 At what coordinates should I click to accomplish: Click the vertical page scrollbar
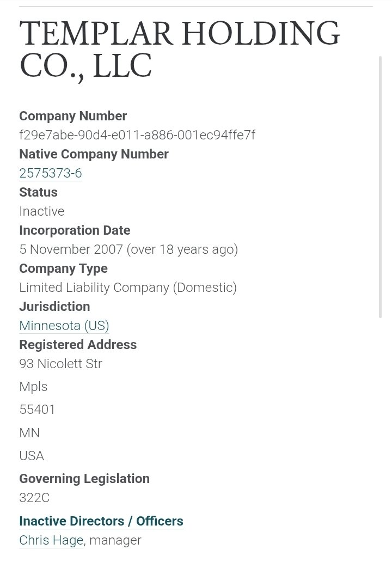(381, 185)
